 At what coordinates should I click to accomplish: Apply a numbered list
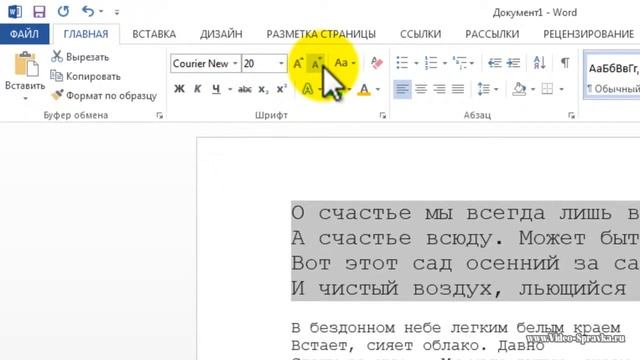click(x=431, y=63)
